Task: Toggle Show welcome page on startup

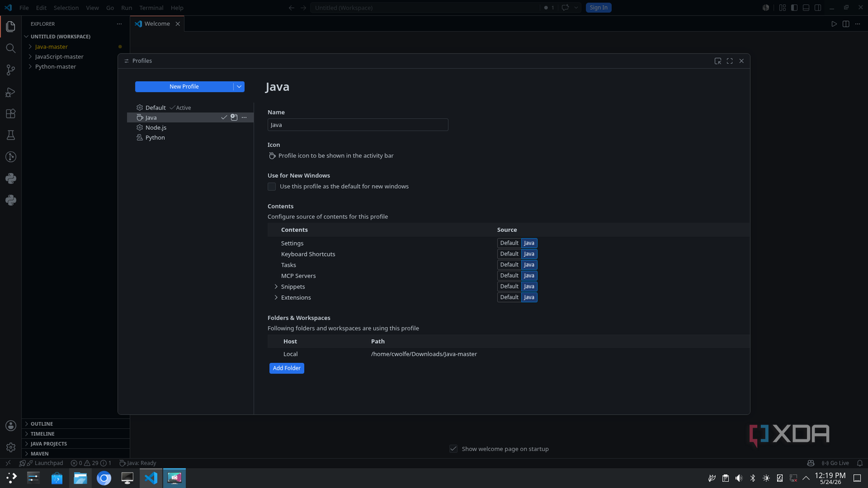Action: [x=454, y=449]
